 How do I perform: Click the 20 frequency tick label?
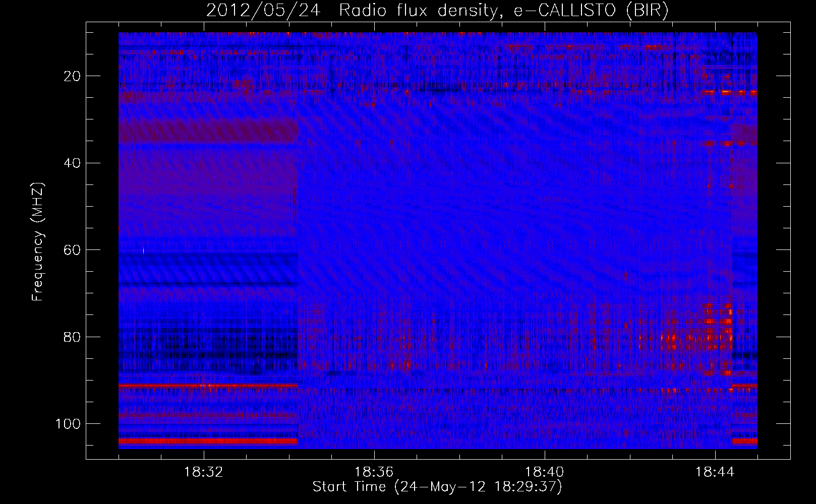(x=73, y=76)
